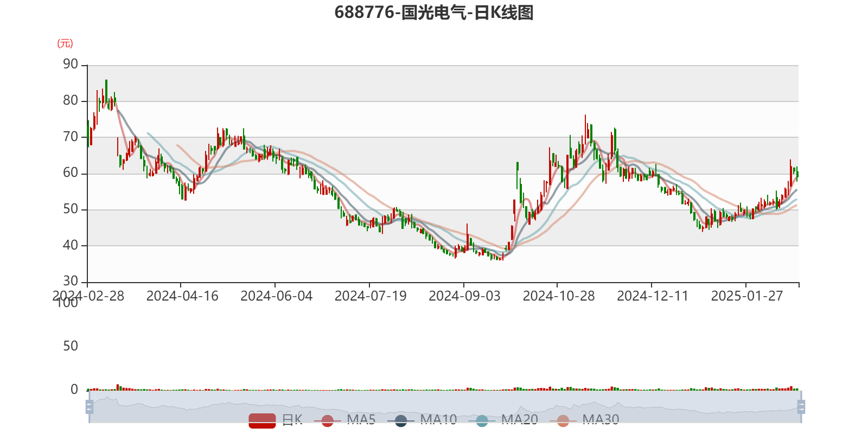The width and height of the screenshot is (868, 434).
Task: Click the MA10 dark circle legend marker
Action: [401, 420]
